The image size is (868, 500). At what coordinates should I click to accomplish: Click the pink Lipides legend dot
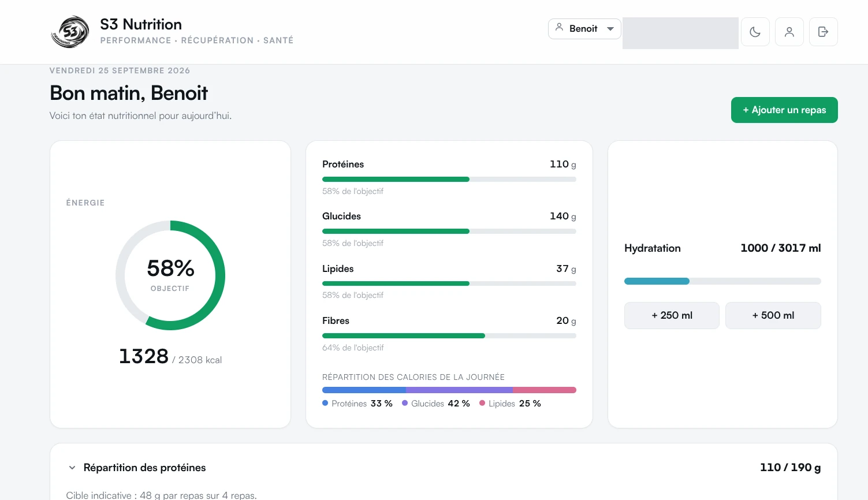coord(482,403)
